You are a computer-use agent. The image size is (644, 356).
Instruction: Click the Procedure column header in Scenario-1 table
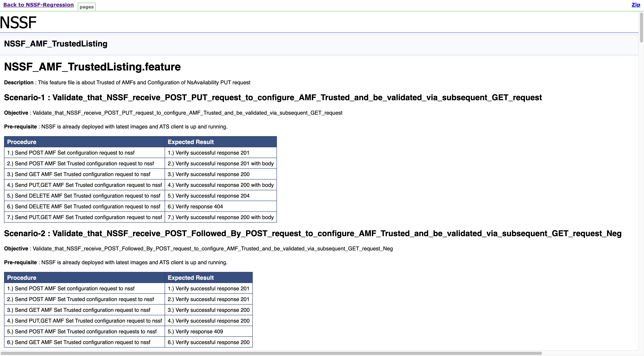click(x=22, y=142)
